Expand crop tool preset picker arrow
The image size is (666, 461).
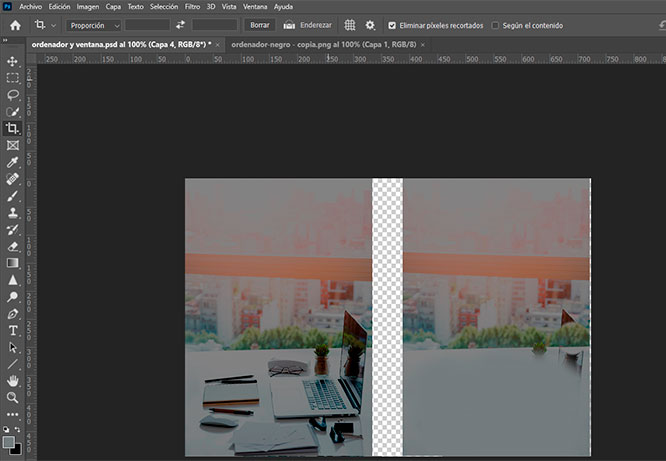[x=53, y=25]
